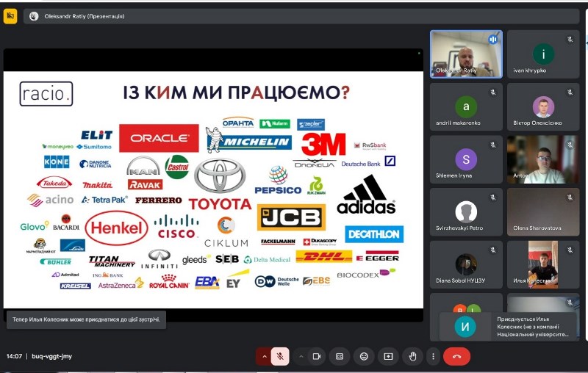Unmute the microphone
Screen dimensions: 588x373
[x=280, y=357]
